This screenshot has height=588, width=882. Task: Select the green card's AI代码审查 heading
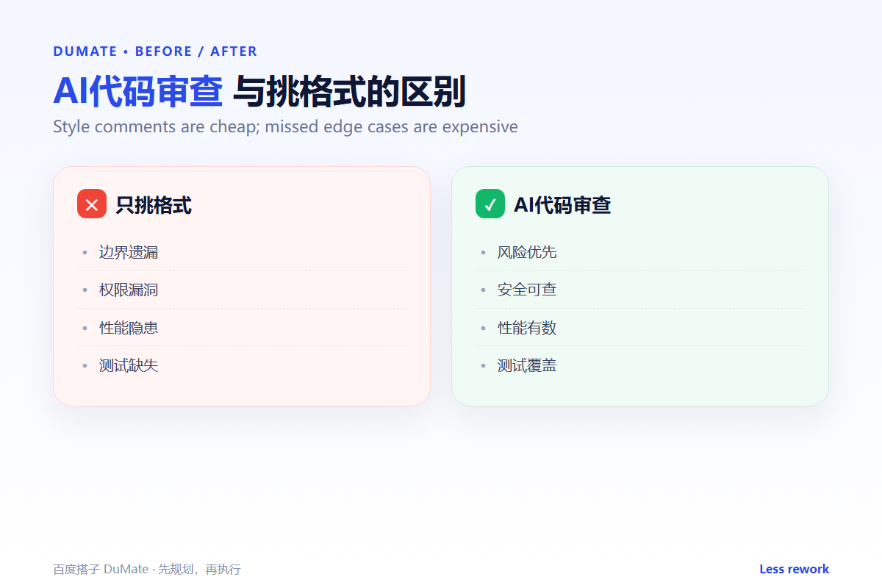pos(562,205)
